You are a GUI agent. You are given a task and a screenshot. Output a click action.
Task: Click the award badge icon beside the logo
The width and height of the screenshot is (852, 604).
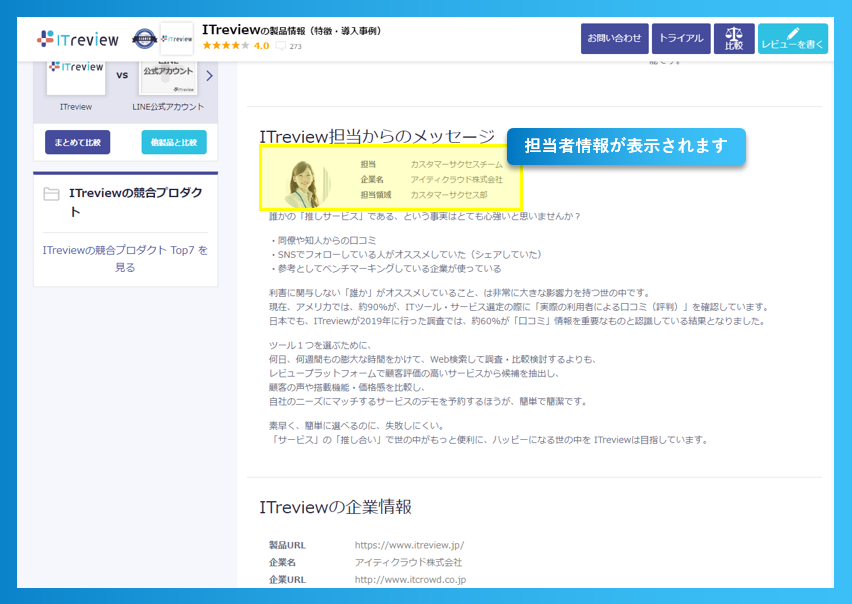click(x=143, y=37)
